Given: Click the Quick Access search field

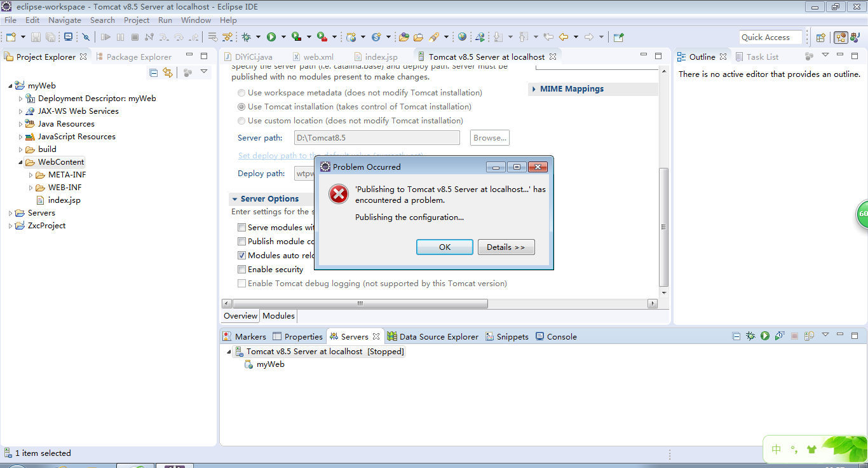Looking at the screenshot, I should click(x=771, y=38).
